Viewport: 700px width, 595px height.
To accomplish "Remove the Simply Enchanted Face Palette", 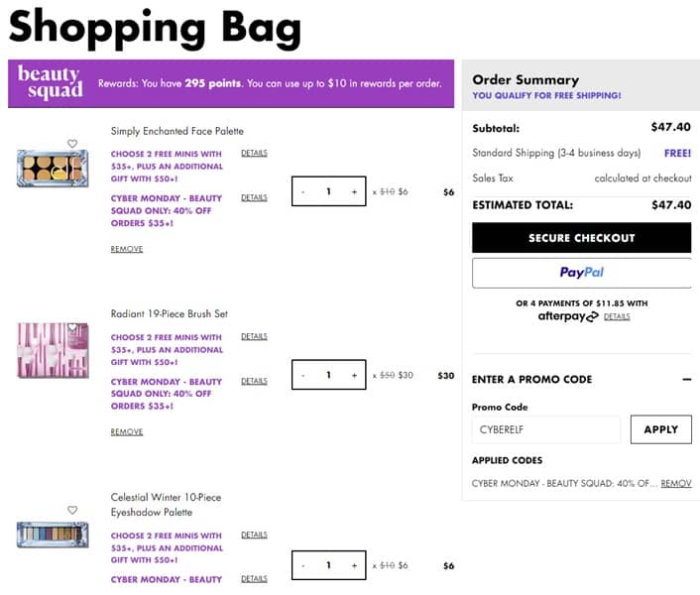I will click(x=127, y=249).
